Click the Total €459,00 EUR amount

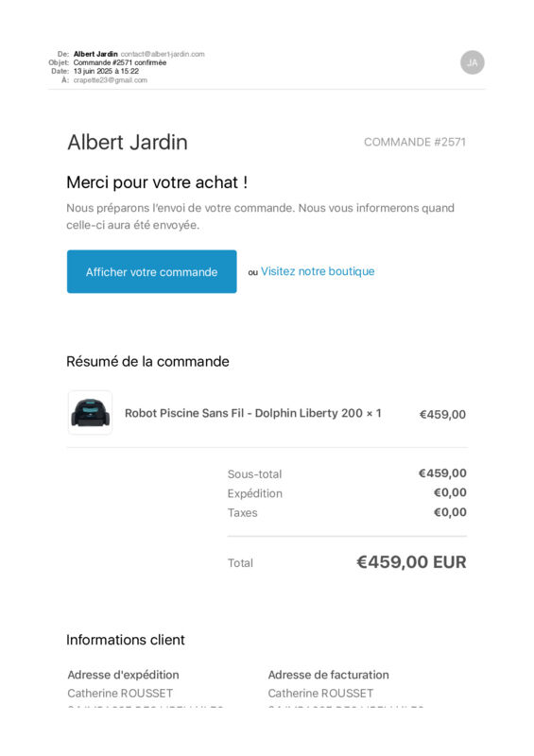411,562
